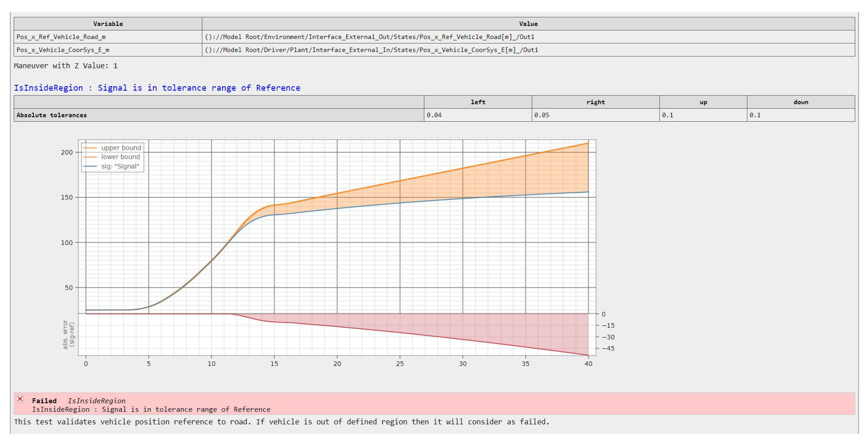Click the upper bound legend line swatch
Viewport: 868px width, 445px height.
[x=90, y=148]
